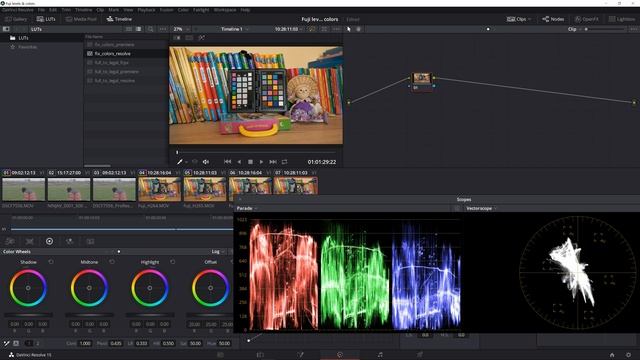The width and height of the screenshot is (640, 360).
Task: Jump to last frame of clip
Action: tap(273, 162)
